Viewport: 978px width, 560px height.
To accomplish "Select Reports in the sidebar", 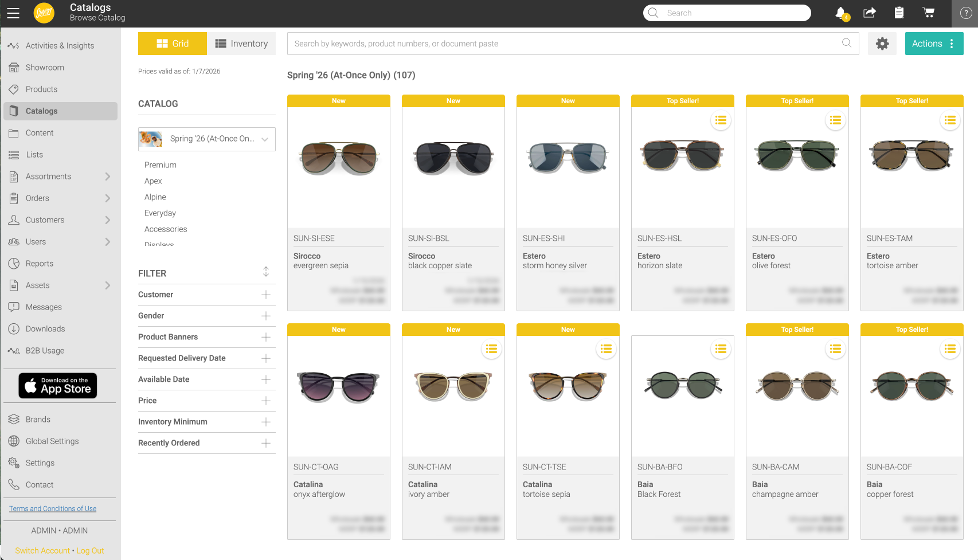I will pos(39,263).
